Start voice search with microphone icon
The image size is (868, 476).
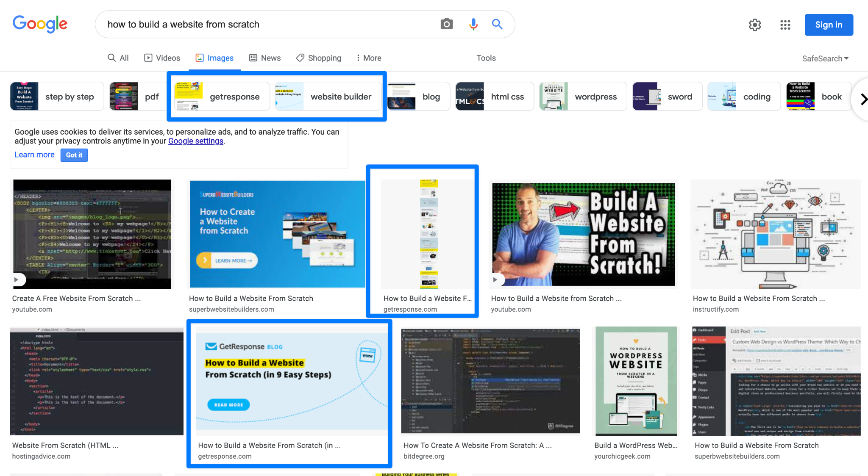point(473,24)
